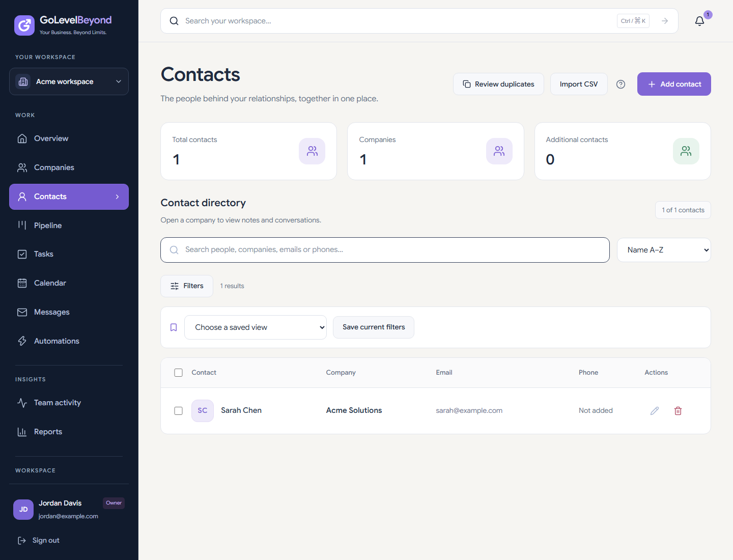Click the saved view bookmark icon
This screenshot has height=560, width=733.
tap(174, 327)
